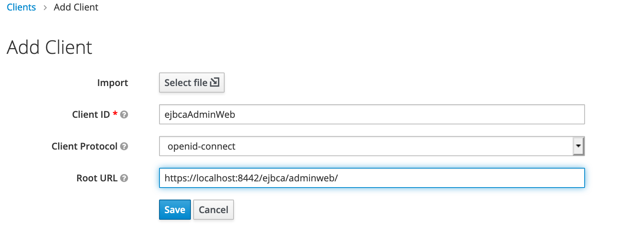Navigate to Clients via breadcrumb
The image size is (644, 248).
21,7
